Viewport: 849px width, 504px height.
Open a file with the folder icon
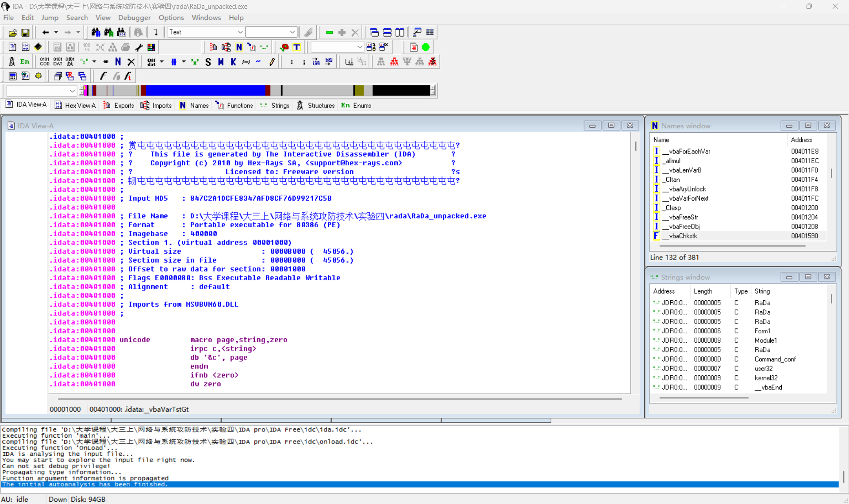tap(12, 32)
